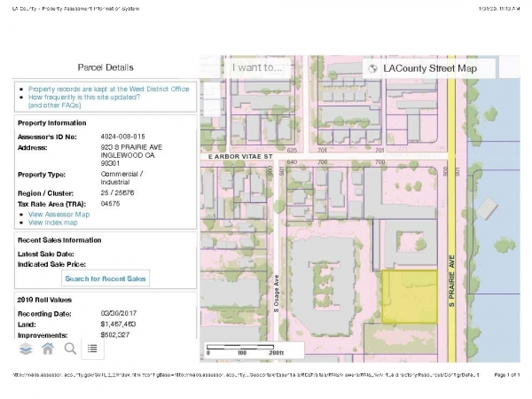
Task: Select Improvements value $502,327
Action: coord(115,335)
